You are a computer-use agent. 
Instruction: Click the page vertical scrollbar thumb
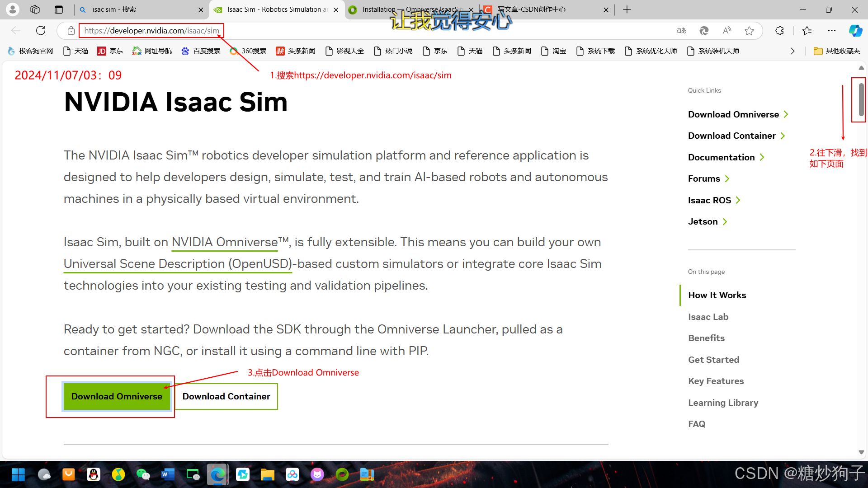pos(861,99)
